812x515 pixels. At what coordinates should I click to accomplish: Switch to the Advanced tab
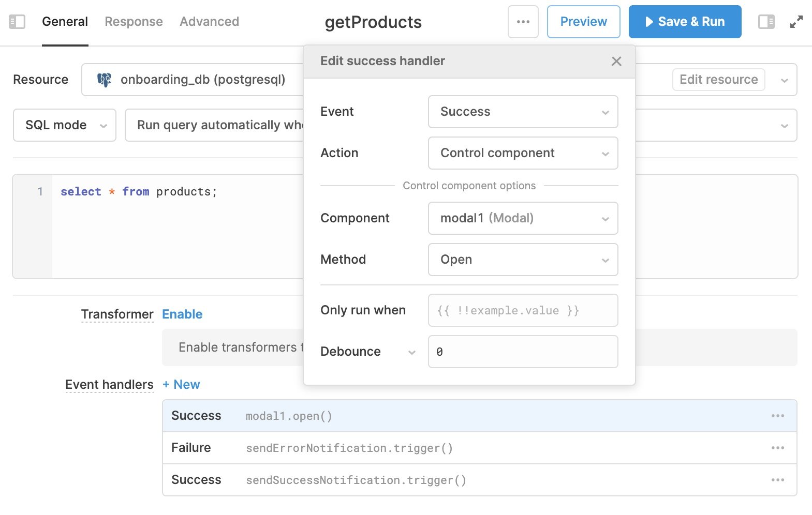[x=209, y=22]
